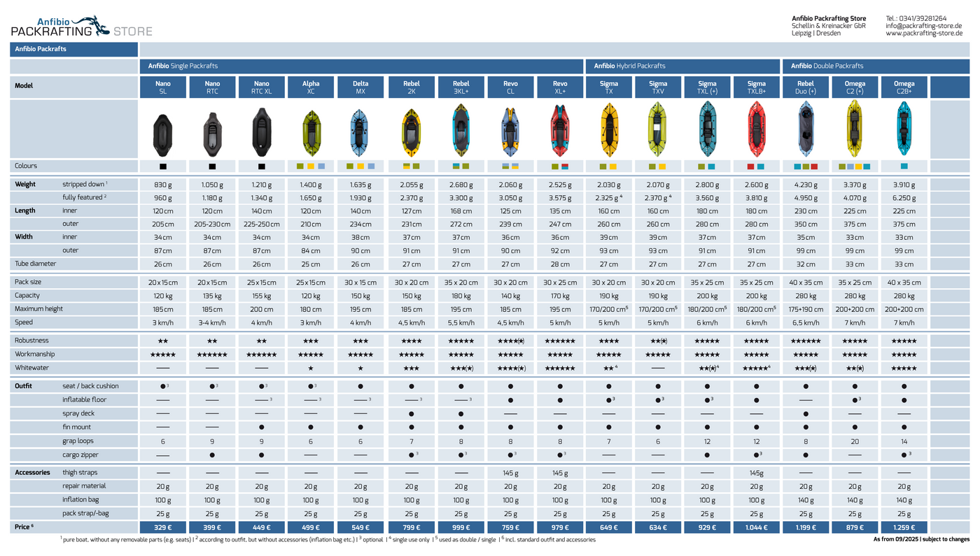Select the Nano SL boat image
Screen dimensions: 980x556
(162, 134)
